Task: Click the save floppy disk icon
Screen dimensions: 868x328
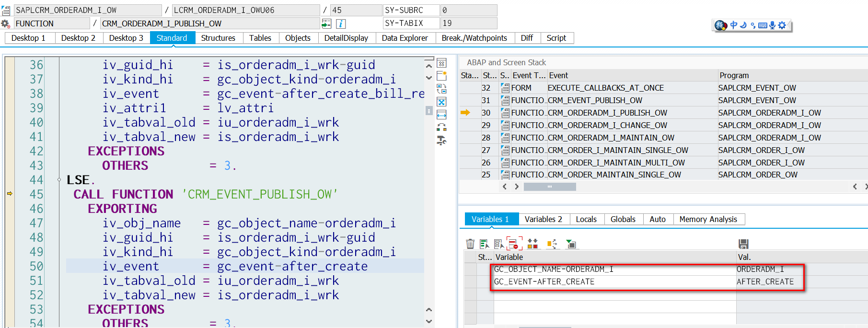Action: point(743,244)
